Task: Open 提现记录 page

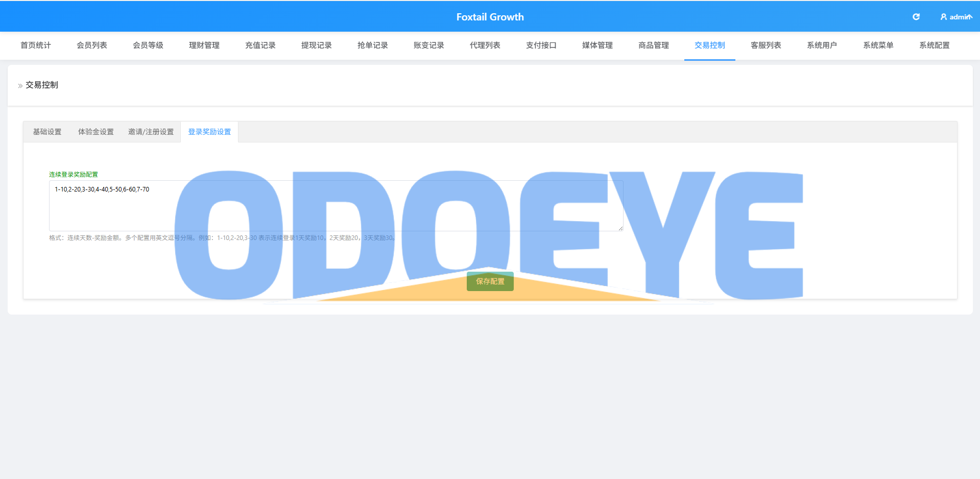Action: click(317, 45)
